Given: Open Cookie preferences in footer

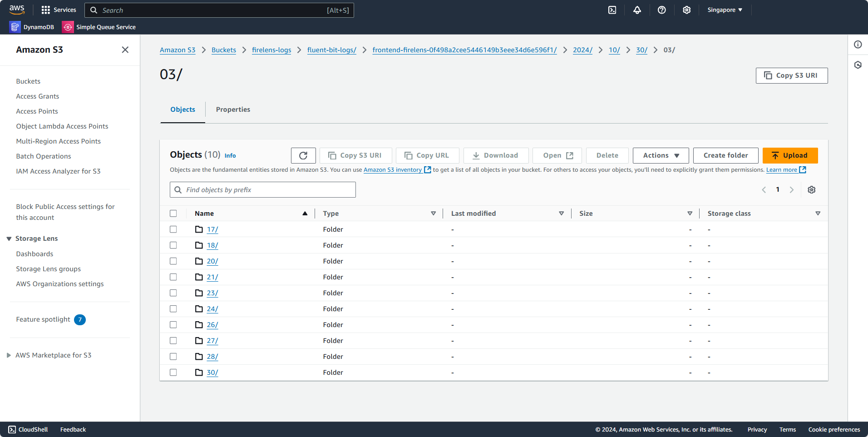Looking at the screenshot, I should (x=834, y=429).
